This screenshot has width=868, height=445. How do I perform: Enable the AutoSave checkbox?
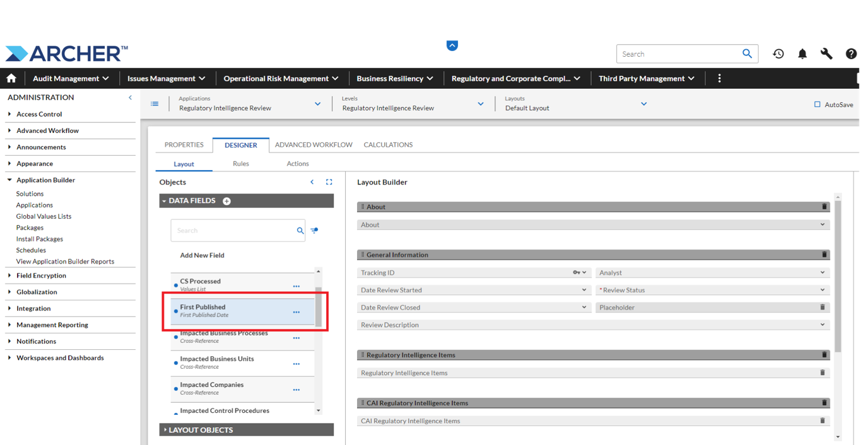click(817, 105)
